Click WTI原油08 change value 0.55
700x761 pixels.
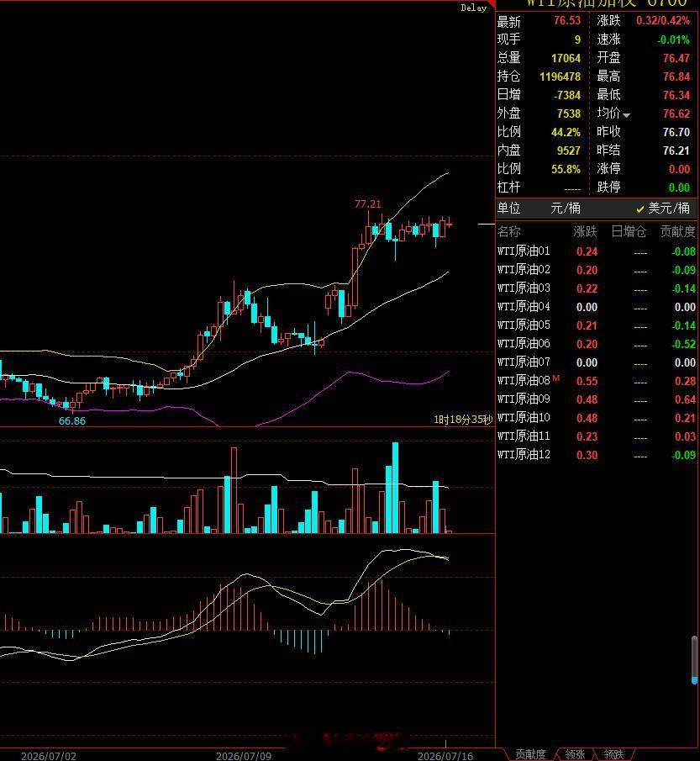587,381
